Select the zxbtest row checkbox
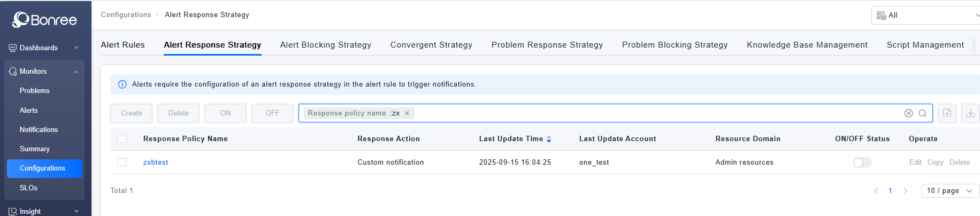This screenshot has height=216, width=980. 122,163
